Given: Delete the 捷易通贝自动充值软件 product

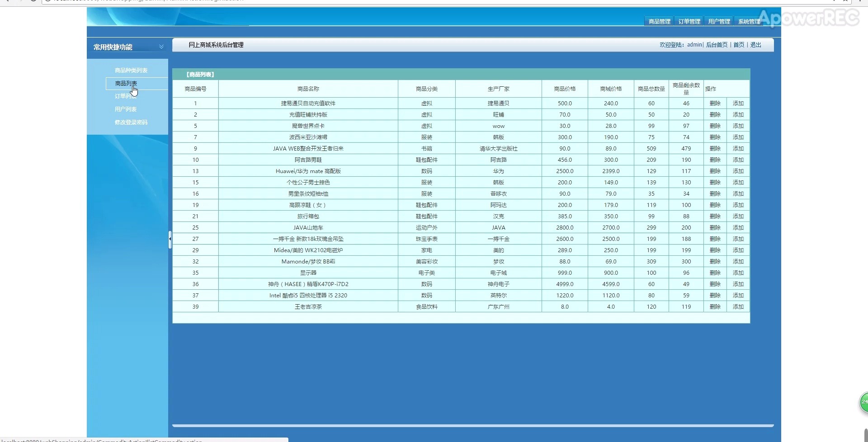Looking at the screenshot, I should coord(715,103).
